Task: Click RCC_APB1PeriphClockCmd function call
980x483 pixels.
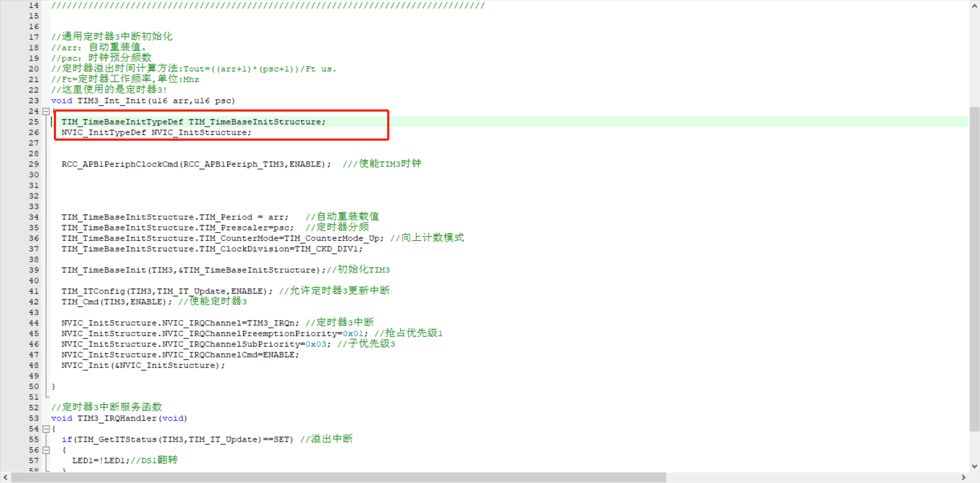Action: pyautogui.click(x=119, y=164)
